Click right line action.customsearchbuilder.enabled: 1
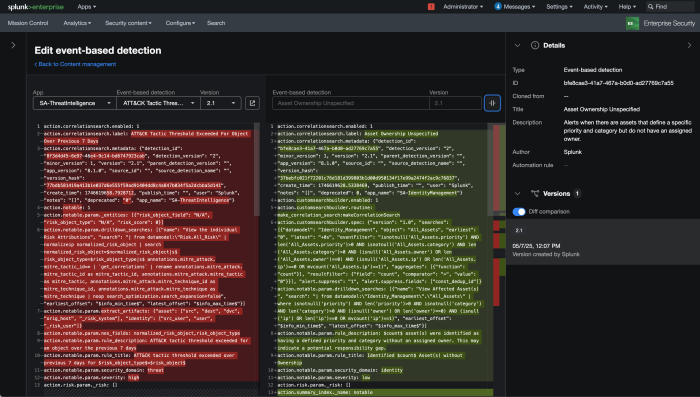The width and height of the screenshot is (700, 397). pyautogui.click(x=328, y=201)
